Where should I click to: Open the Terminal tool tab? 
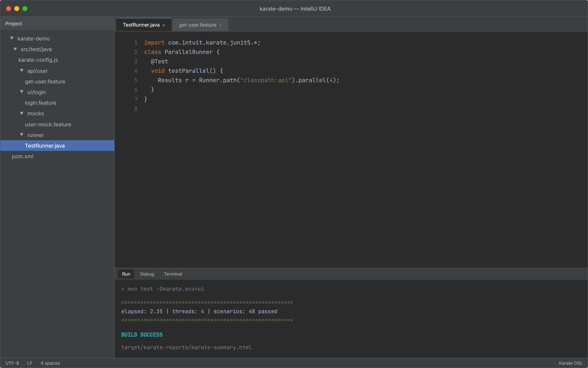173,274
